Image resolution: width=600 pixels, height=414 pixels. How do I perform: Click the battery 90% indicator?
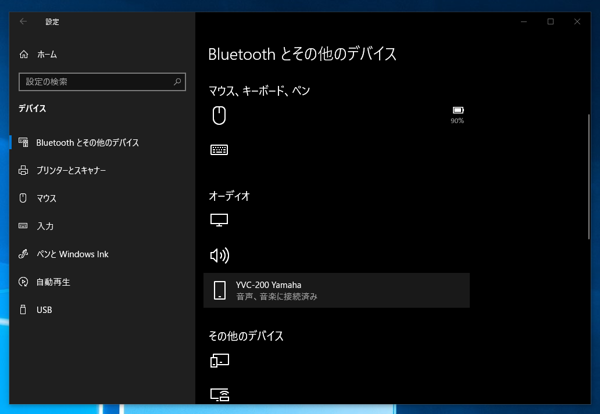tap(458, 115)
